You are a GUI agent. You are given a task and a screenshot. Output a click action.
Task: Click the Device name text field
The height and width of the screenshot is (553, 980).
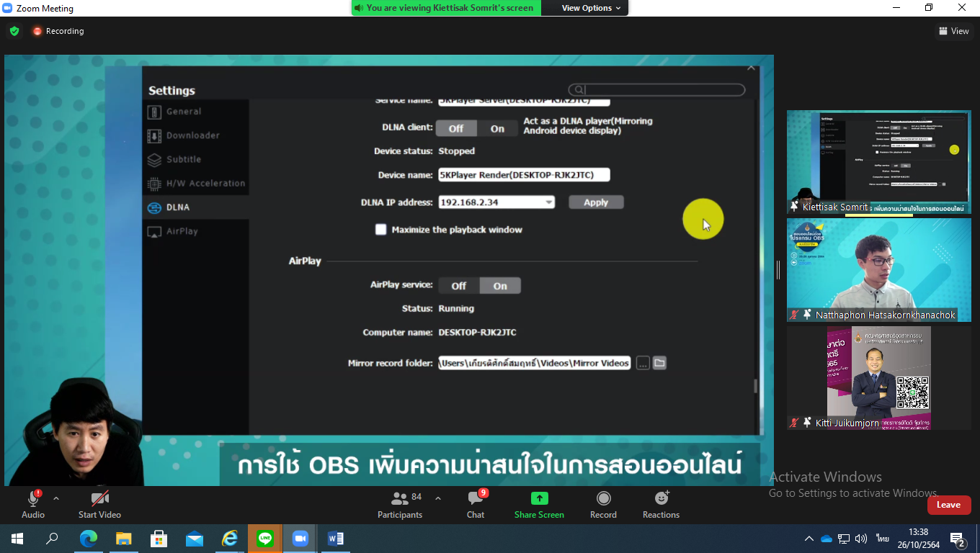pos(524,175)
